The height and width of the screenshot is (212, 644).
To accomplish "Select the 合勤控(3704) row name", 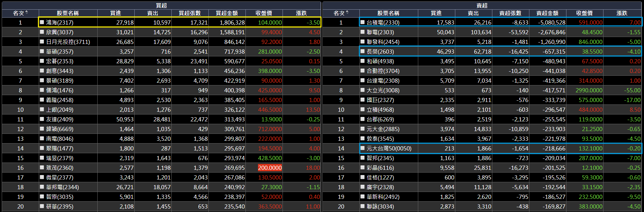I will (x=383, y=71).
